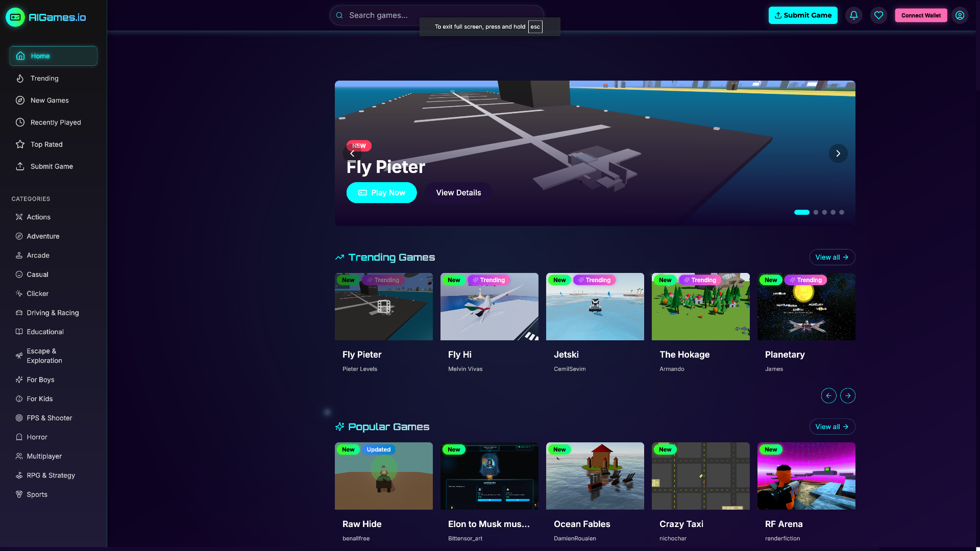Select the Home menu item
Screen dimensions: 980x551
tap(54, 56)
